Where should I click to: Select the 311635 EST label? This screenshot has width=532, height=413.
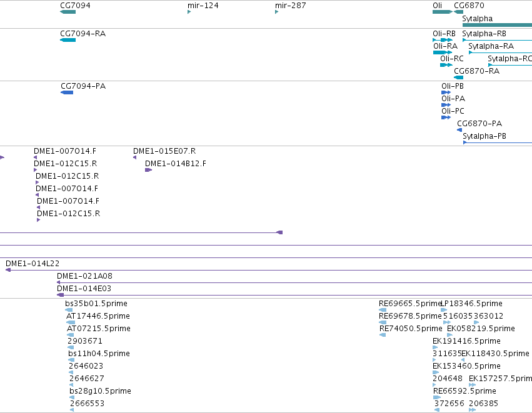click(x=447, y=354)
